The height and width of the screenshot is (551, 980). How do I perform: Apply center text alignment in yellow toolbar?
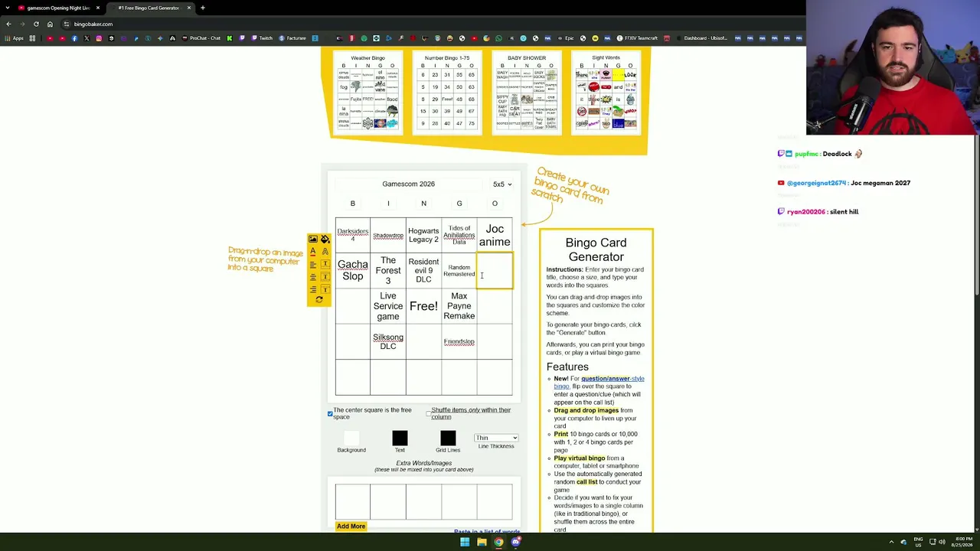point(312,277)
